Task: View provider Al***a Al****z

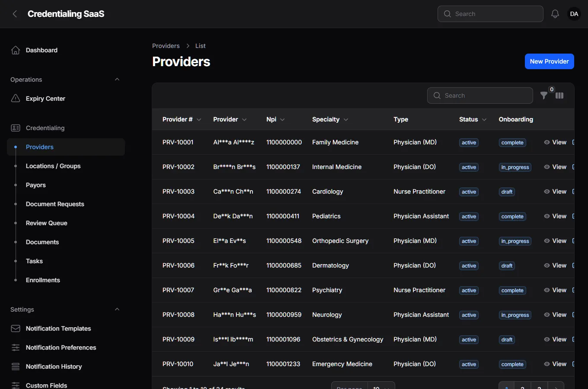Action: (555, 142)
